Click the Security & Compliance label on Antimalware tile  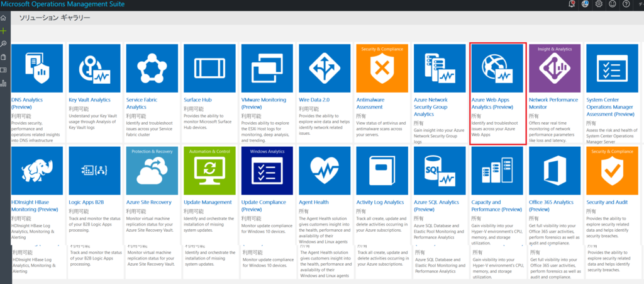[x=382, y=49]
